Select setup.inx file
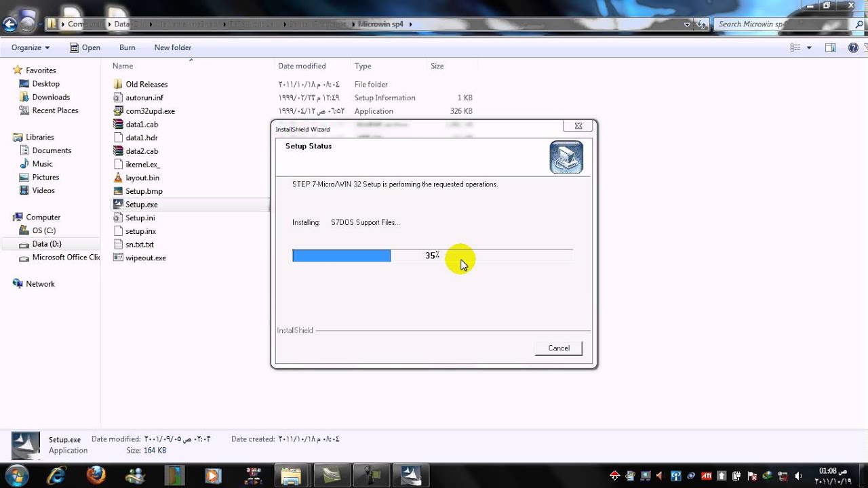This screenshot has width=868, height=488. coord(140,231)
